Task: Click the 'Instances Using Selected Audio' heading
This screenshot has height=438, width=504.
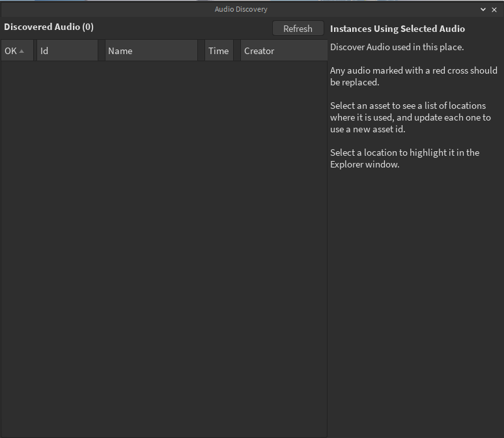Action: (397, 29)
